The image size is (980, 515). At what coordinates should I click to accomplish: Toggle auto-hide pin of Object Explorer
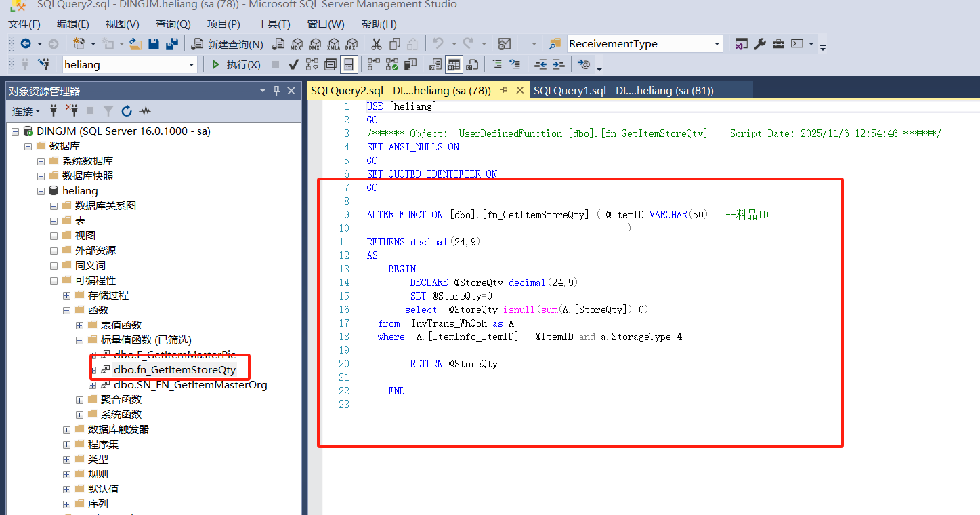tap(276, 91)
